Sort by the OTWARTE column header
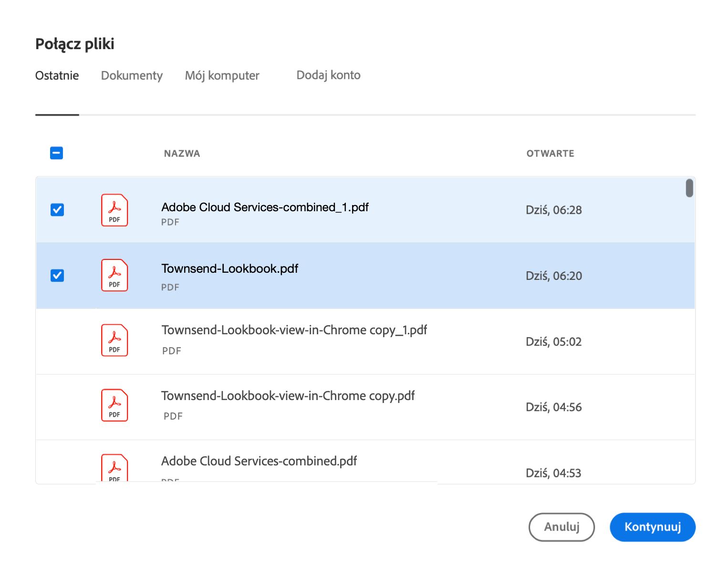Screen dimensions: 728x576 (551, 154)
